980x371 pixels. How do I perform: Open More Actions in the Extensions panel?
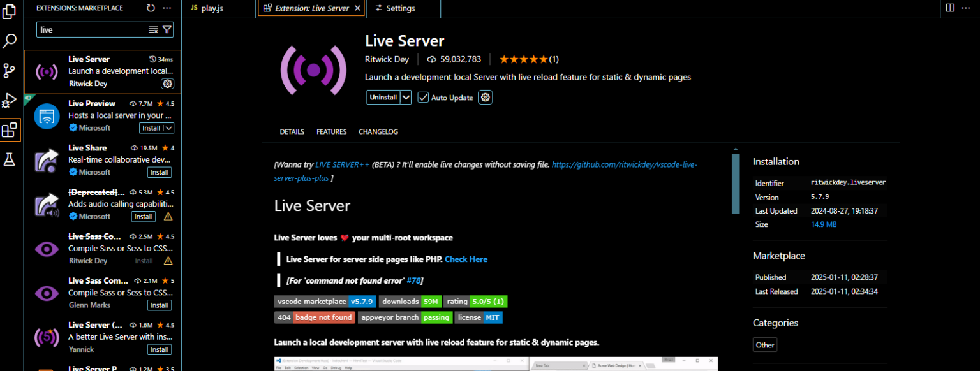point(167,8)
